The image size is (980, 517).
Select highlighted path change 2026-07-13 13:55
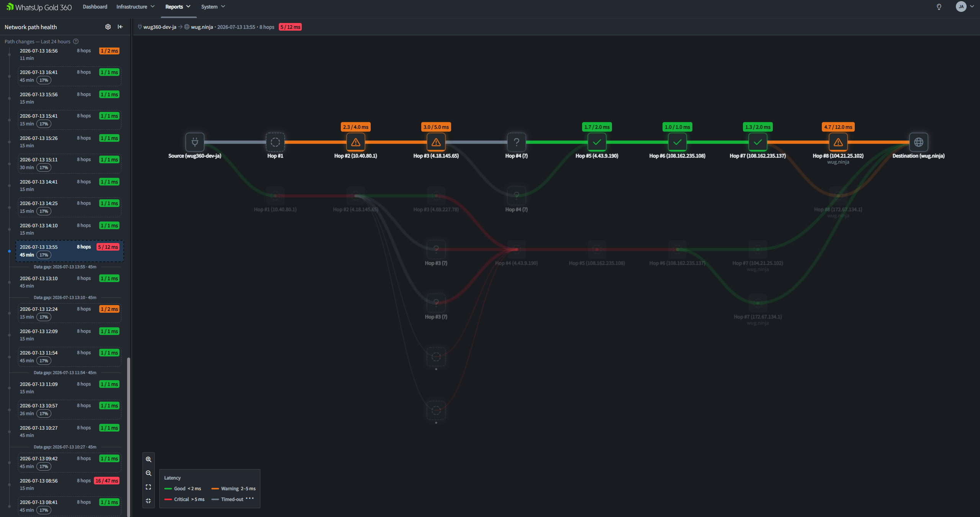click(x=69, y=251)
